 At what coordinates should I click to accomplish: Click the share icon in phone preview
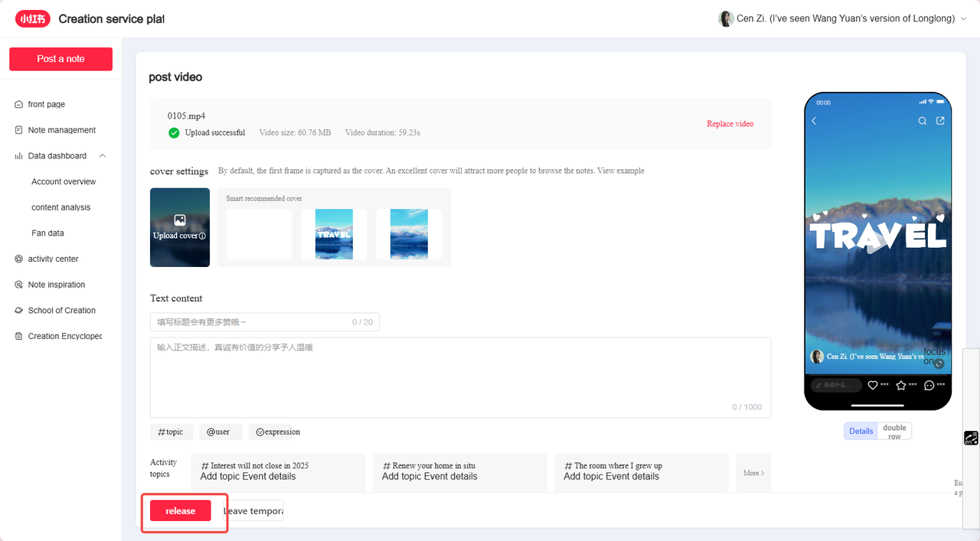point(940,121)
